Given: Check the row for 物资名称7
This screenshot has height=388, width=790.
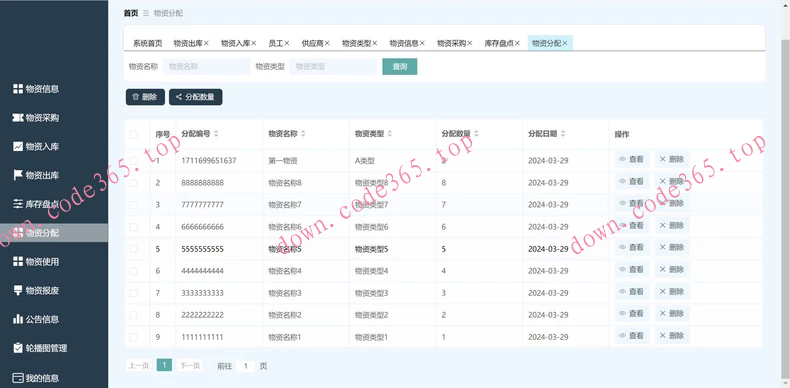Looking at the screenshot, I should point(133,205).
